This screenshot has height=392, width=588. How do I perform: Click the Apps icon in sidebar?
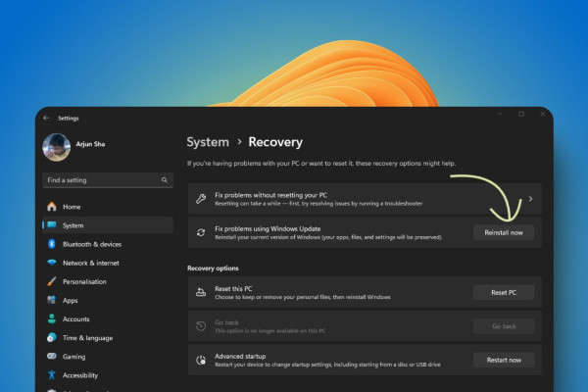coord(52,300)
